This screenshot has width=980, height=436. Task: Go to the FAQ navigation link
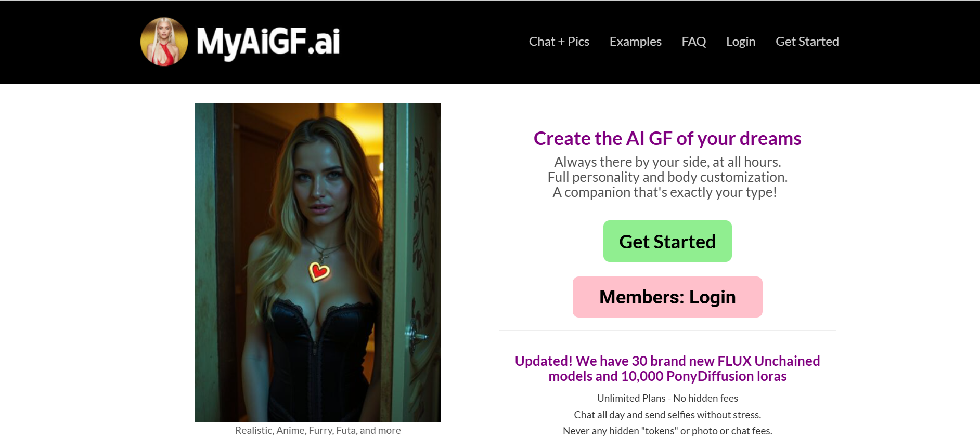(x=694, y=42)
